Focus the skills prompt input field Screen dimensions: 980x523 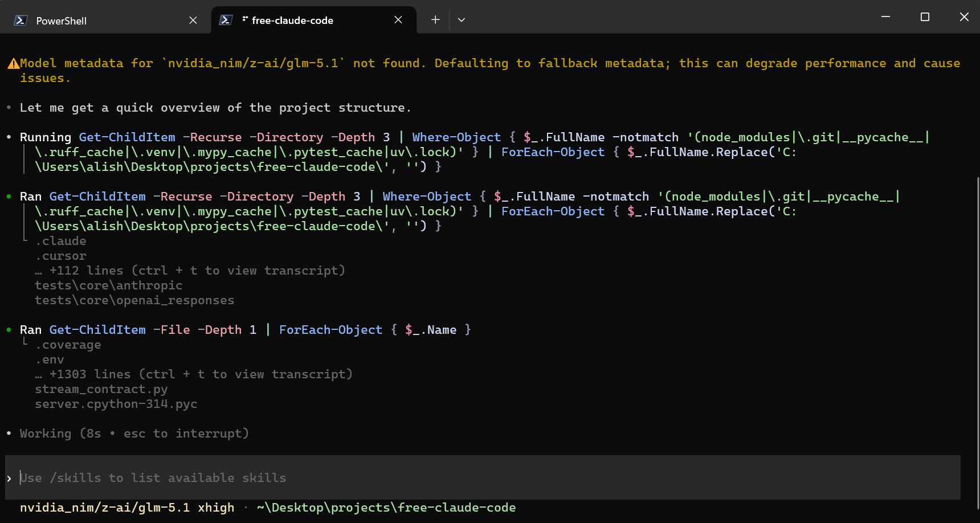coord(483,477)
